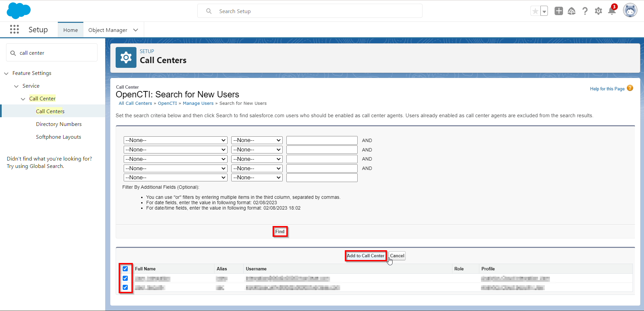Open the fourth row field dropdown
The width and height of the screenshot is (644, 311).
[x=175, y=168]
